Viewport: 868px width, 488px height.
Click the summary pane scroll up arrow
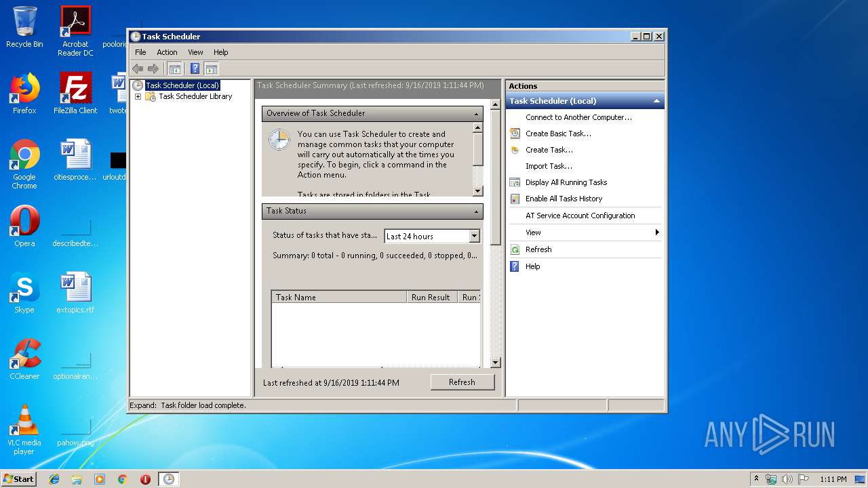[x=495, y=105]
